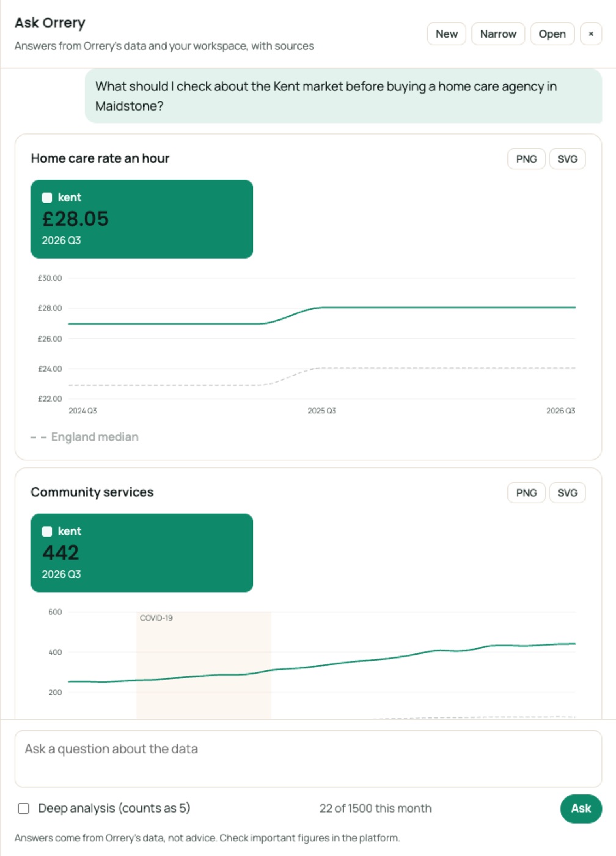
Task: Download Community services chart as SVG
Action: pyautogui.click(x=567, y=493)
